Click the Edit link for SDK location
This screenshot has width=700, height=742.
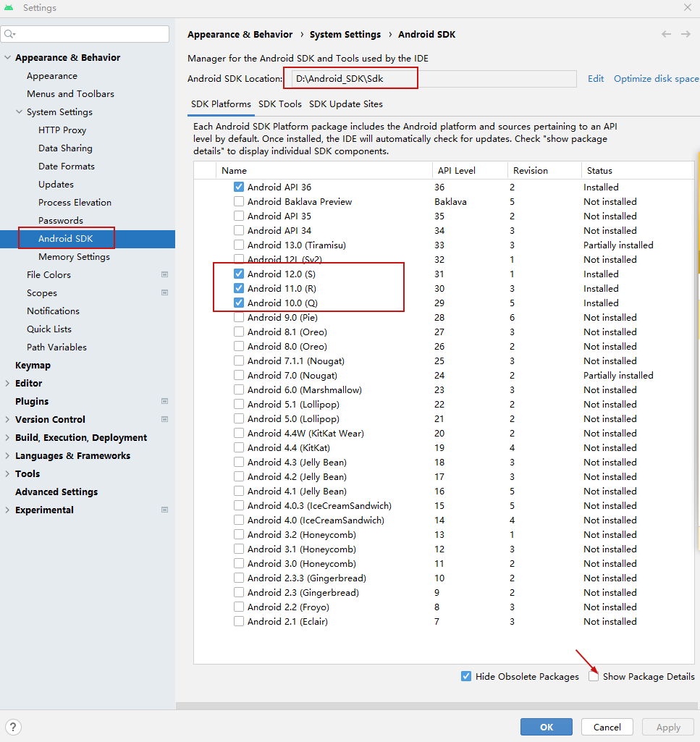[x=596, y=79]
